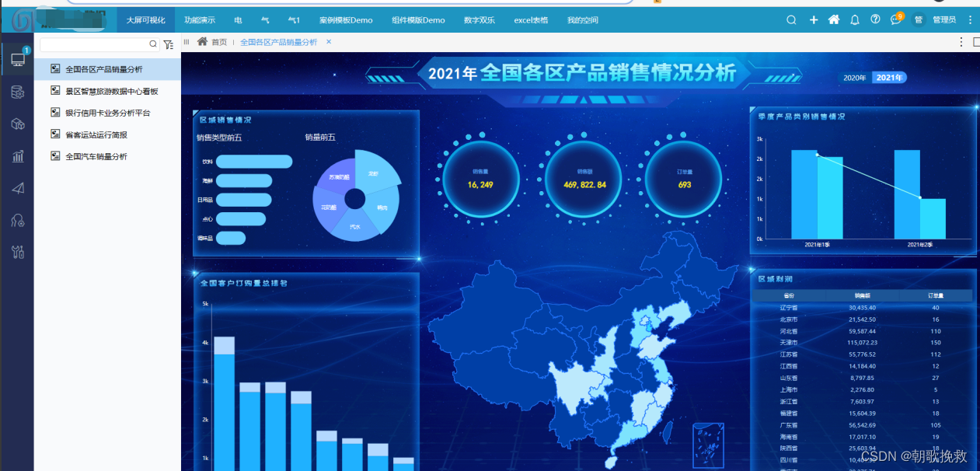Open the bar chart analysis sidebar icon
This screenshot has height=471, width=980.
tap(17, 156)
